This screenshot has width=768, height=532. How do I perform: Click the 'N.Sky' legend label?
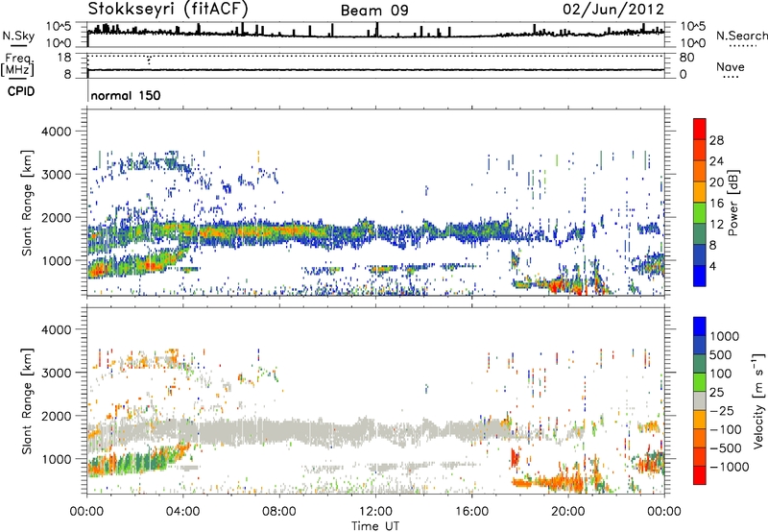coord(18,36)
